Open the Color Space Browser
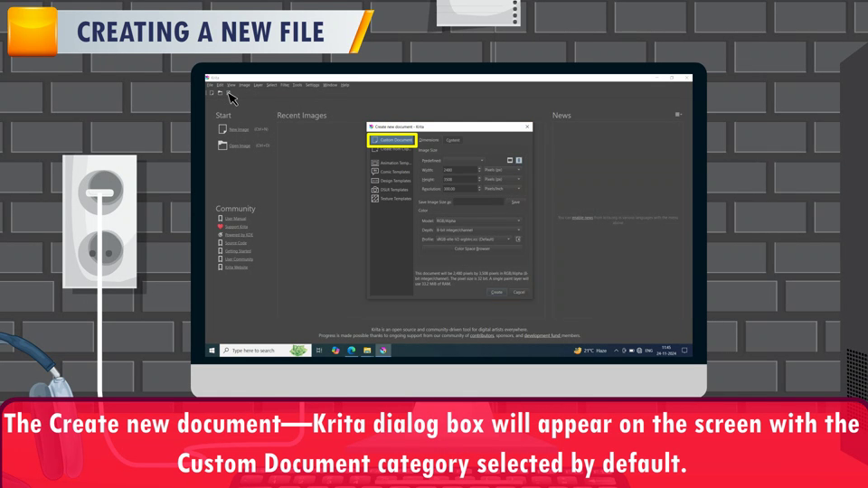The width and height of the screenshot is (868, 488). pos(472,249)
